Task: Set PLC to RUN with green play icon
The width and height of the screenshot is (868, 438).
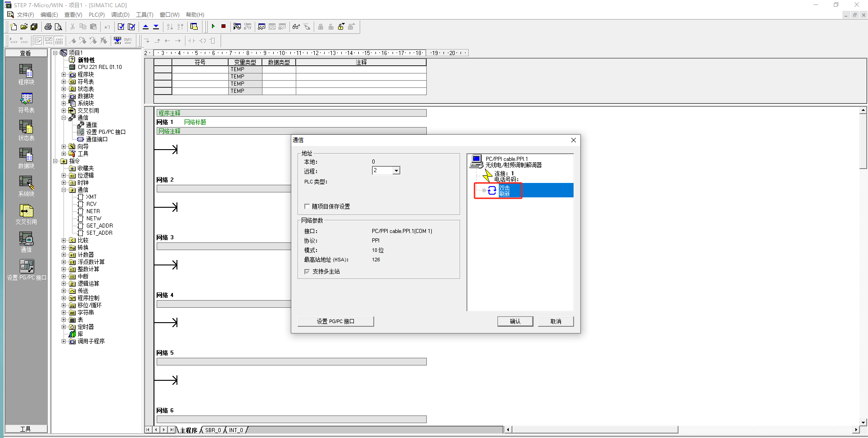Action: coord(213,27)
